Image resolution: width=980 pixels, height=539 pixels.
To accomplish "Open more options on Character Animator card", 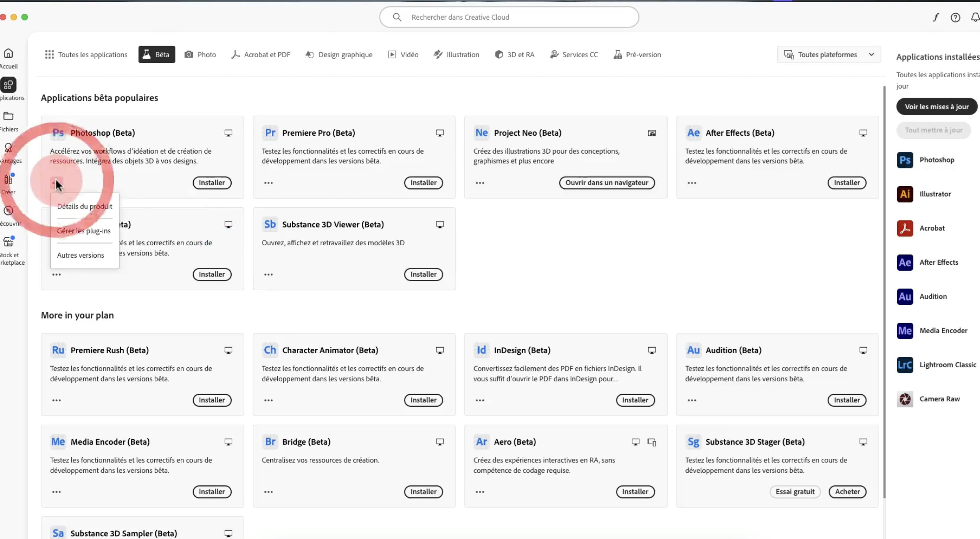I will [268, 401].
